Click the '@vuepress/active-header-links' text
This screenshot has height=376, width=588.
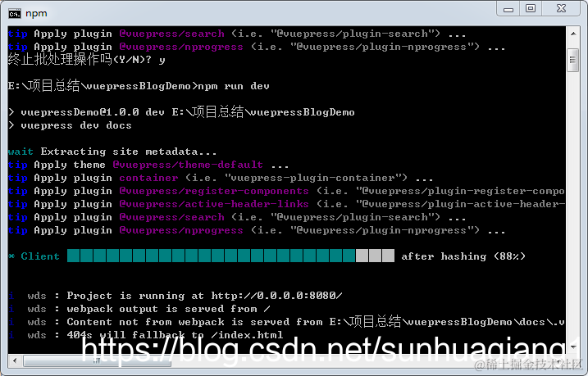coord(214,204)
